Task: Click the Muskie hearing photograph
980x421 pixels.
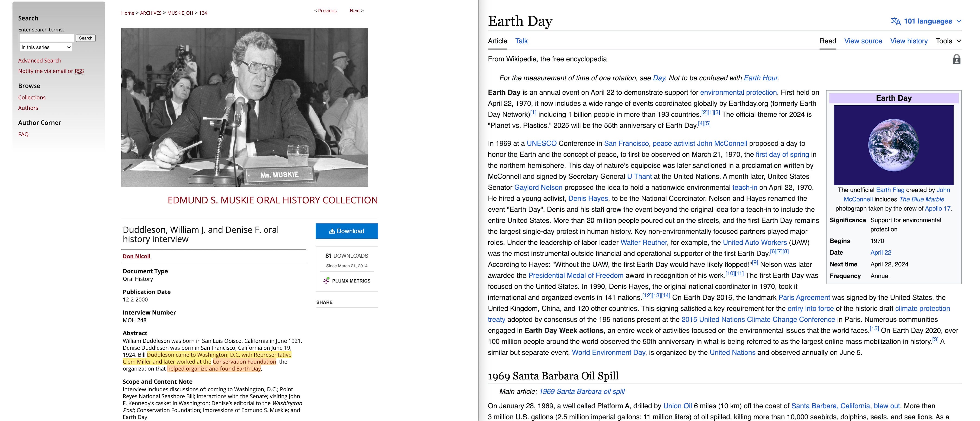Action: coord(244,107)
